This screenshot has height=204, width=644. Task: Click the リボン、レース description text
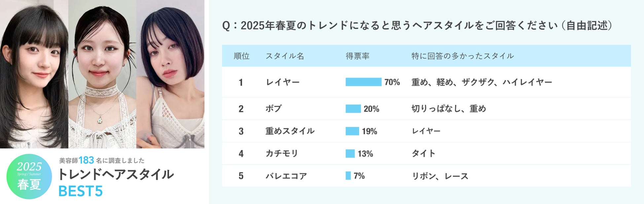[x=440, y=176]
